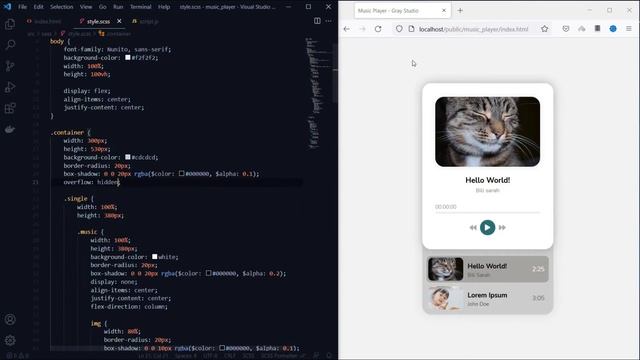Open the Edit menu in VS Code
640x360 pixels.
click(x=38, y=7)
